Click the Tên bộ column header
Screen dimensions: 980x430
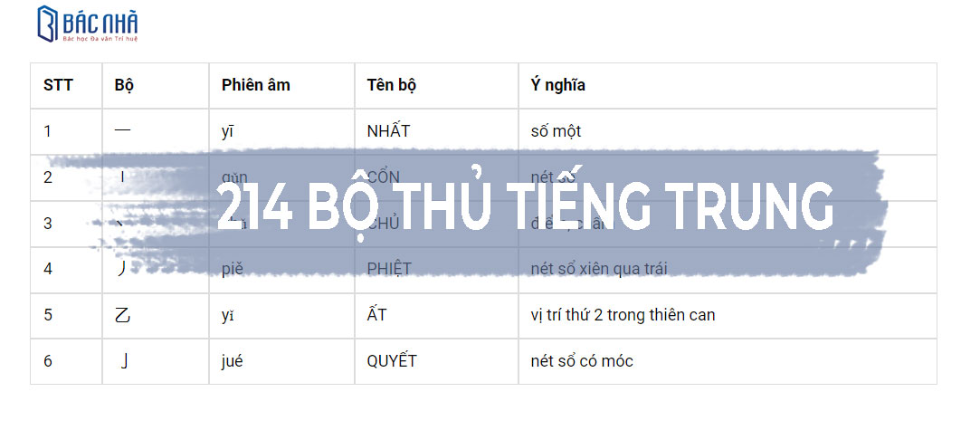click(x=391, y=86)
